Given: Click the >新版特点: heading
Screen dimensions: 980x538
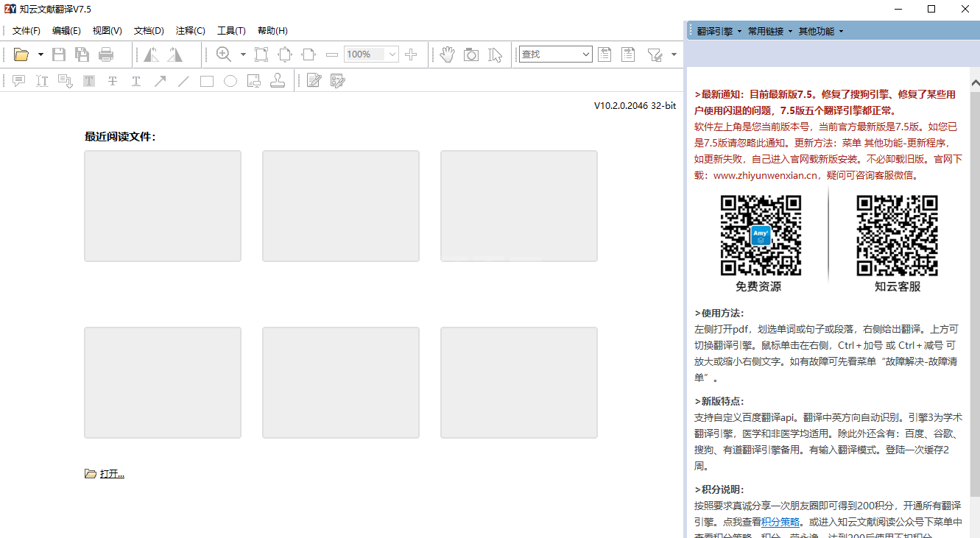Looking at the screenshot, I should [719, 402].
